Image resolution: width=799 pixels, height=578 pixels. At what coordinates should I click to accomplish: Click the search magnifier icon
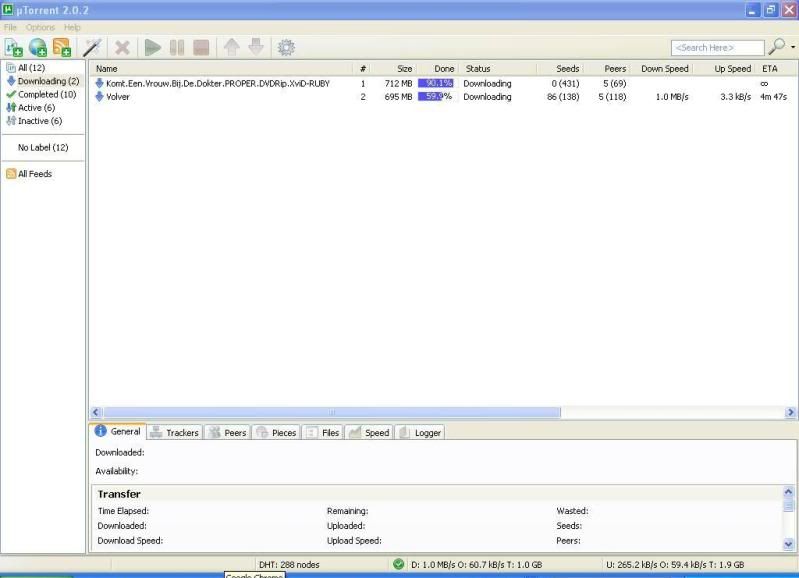click(x=777, y=47)
